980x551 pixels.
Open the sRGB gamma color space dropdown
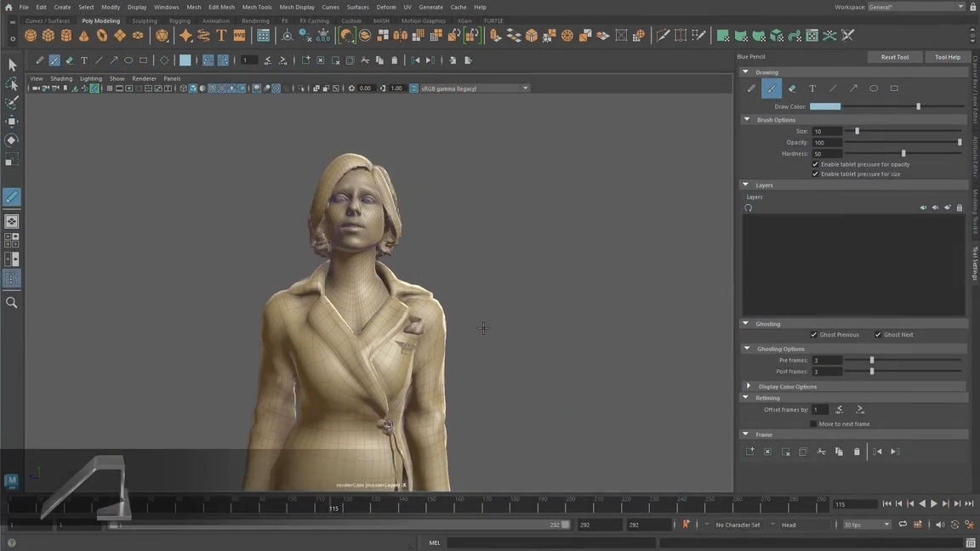[x=525, y=88]
